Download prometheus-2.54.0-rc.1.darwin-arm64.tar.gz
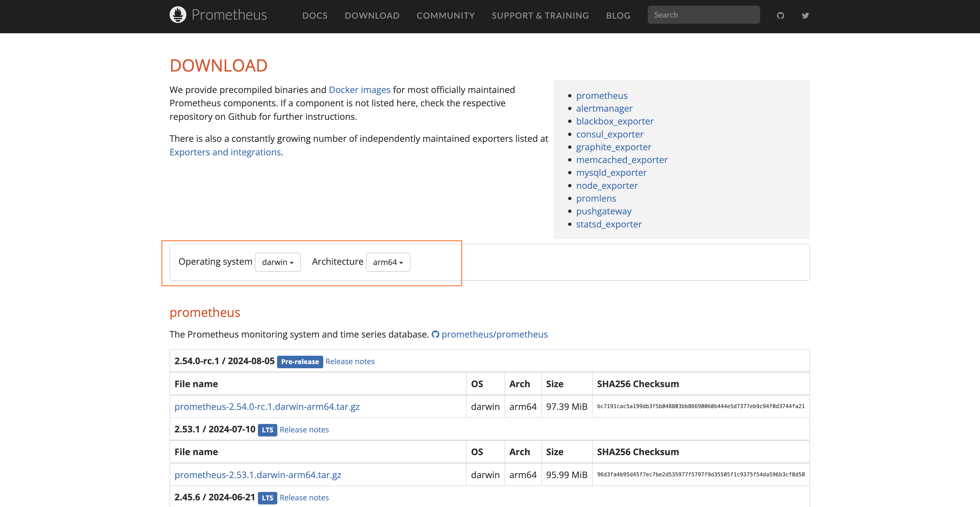The width and height of the screenshot is (980, 507). 267,407
